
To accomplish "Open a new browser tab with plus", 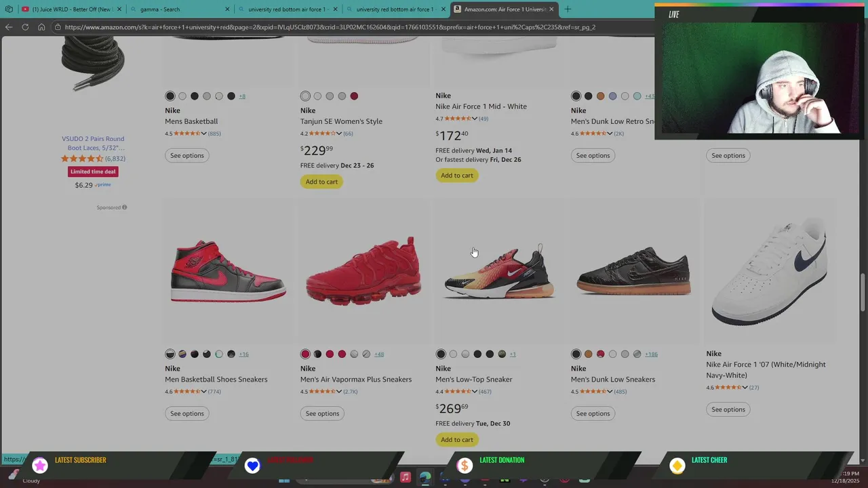I will pos(568,9).
